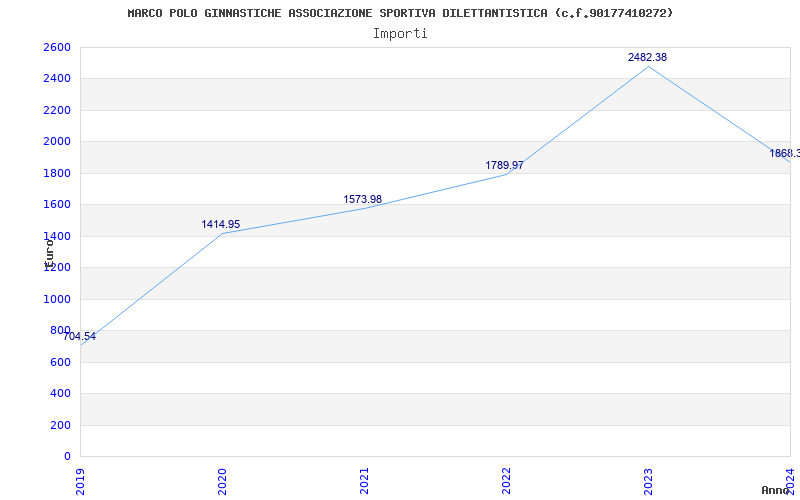Select data label 1414.95
Viewport: 800px width, 500px height.
pyautogui.click(x=220, y=224)
